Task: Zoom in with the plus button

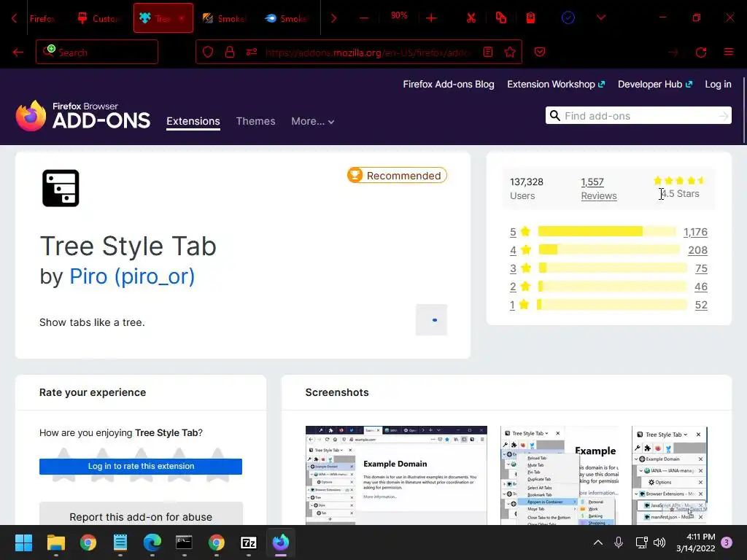Action: tap(432, 18)
